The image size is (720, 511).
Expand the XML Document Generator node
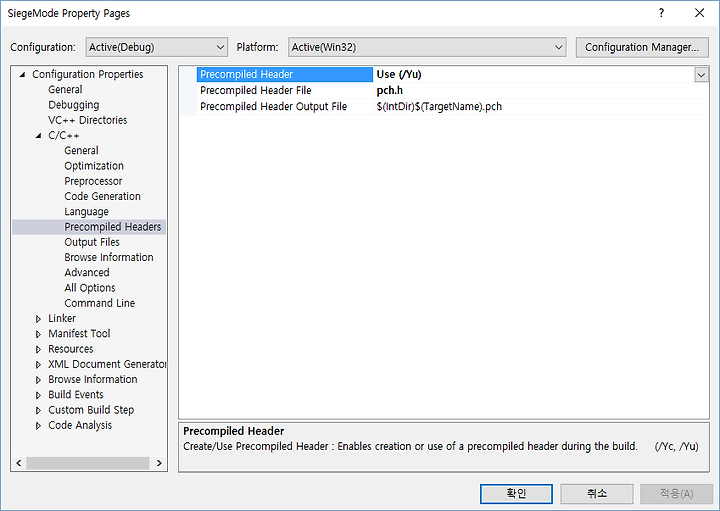(39, 365)
